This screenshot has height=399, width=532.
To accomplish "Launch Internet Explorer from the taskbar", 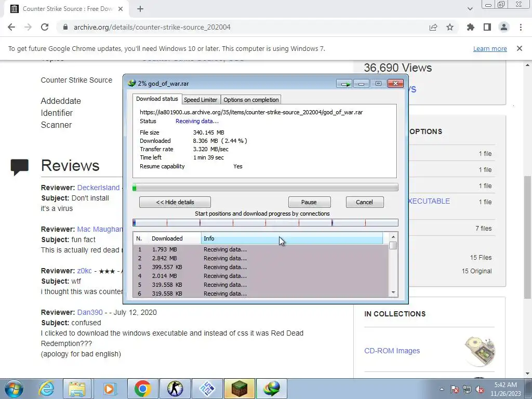I will coord(46,389).
